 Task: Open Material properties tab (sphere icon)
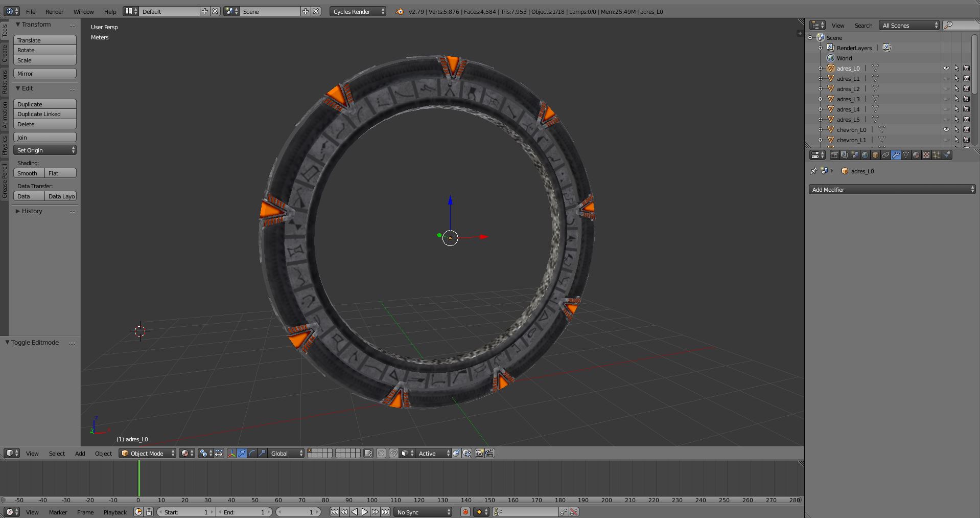click(x=916, y=155)
